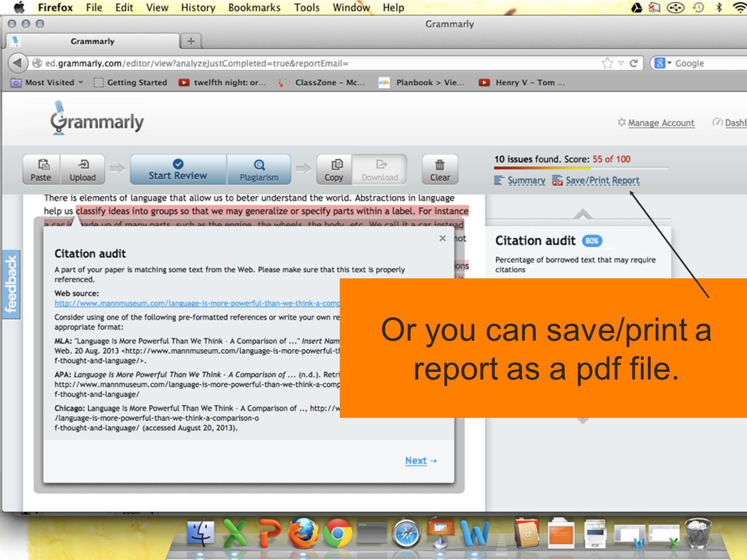Bookmark this page with star icon
Screen dimensions: 747x560
[x=607, y=63]
